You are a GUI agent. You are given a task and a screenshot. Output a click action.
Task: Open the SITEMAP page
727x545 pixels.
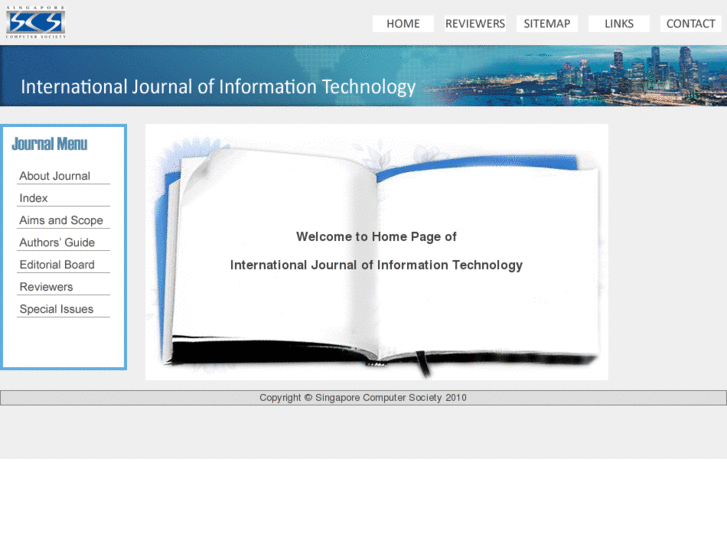coord(547,24)
